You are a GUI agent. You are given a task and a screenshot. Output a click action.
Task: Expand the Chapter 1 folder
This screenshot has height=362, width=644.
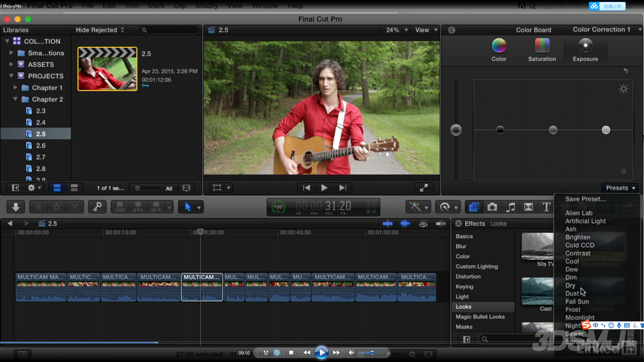pos(15,87)
